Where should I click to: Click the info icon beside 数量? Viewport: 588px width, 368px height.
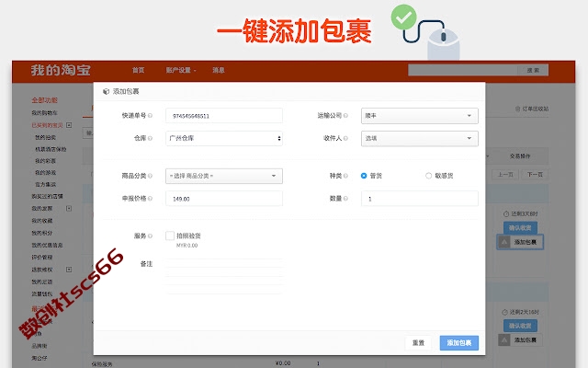tap(345, 199)
